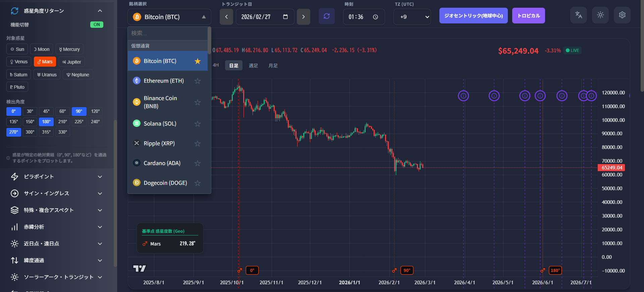
Task: Toggle Neptune planet selection
Action: (78, 75)
